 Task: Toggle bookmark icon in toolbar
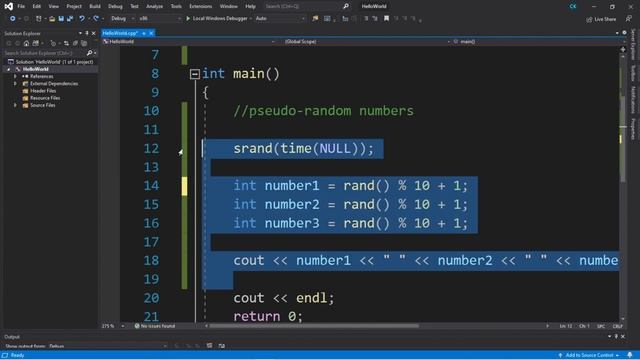[386, 19]
